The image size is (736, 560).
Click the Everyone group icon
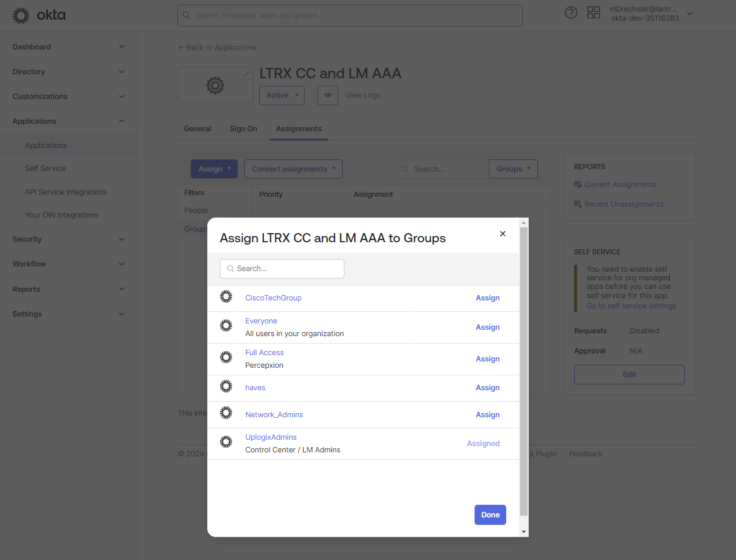tap(226, 326)
